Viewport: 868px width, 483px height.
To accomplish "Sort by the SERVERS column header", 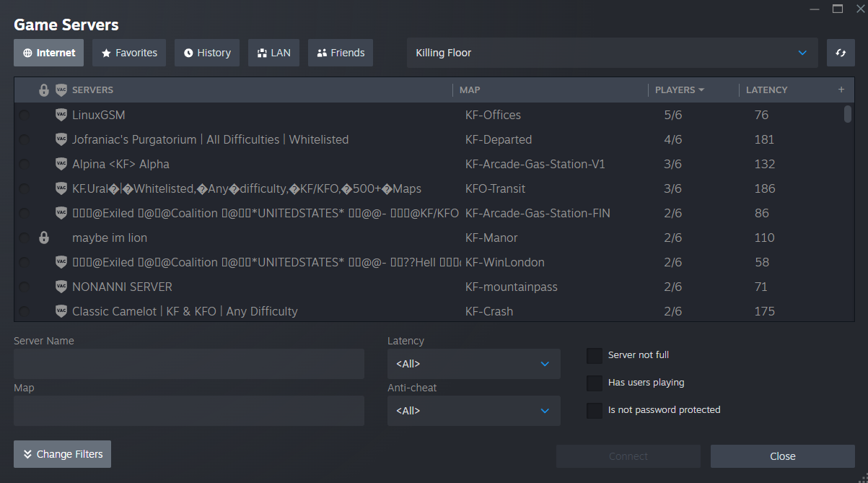I will [92, 90].
